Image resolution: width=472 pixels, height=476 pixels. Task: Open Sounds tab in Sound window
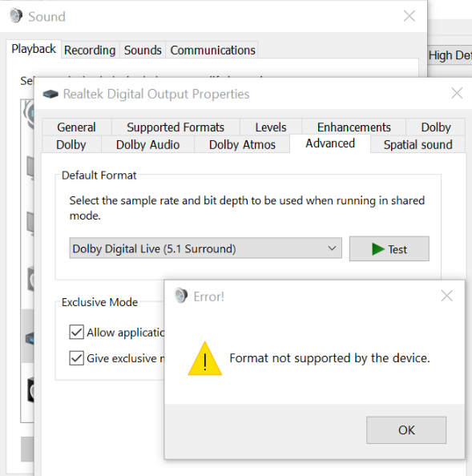click(143, 50)
